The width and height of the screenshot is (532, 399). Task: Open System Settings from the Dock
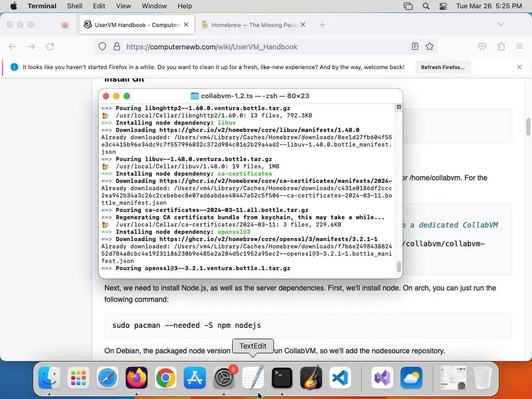pyautogui.click(x=224, y=378)
